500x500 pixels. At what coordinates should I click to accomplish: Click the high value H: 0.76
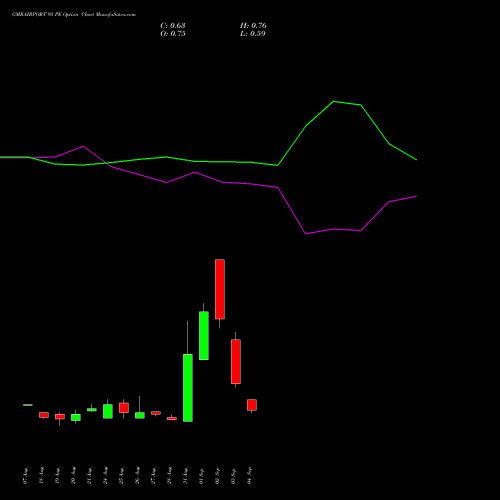(253, 26)
